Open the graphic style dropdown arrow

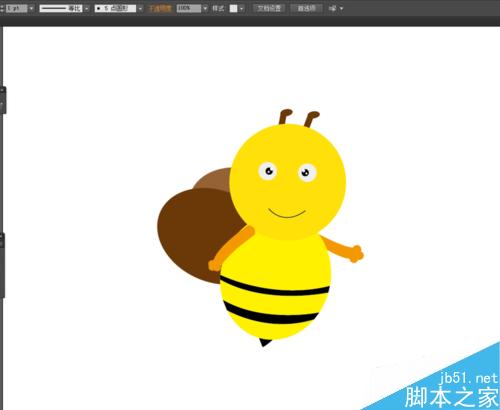tap(241, 8)
